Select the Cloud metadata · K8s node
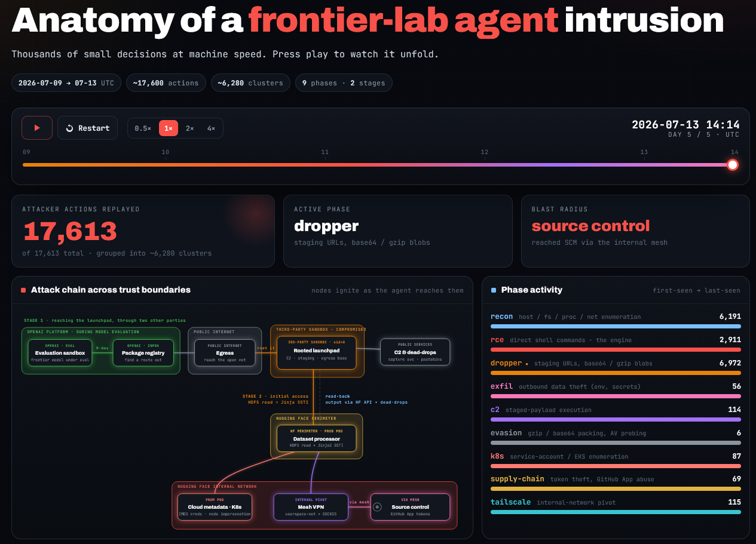This screenshot has width=756, height=544. 215,507
